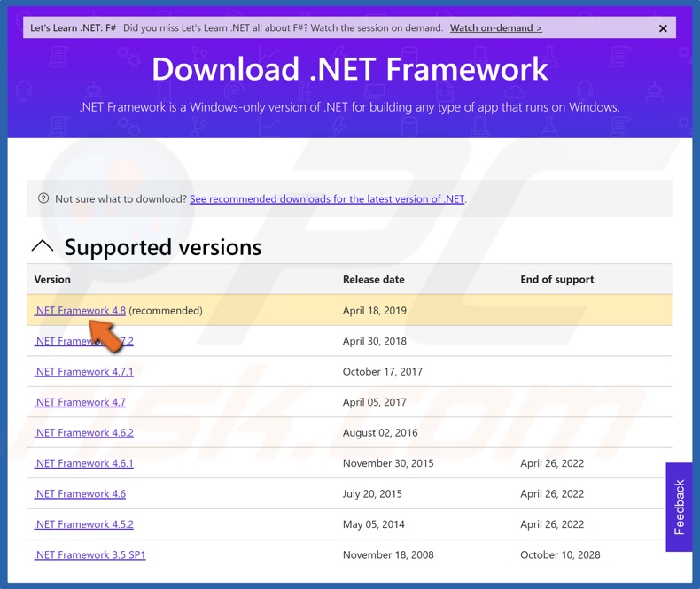The width and height of the screenshot is (700, 589).
Task: Open .NET Framework 4.7 link
Action: [80, 402]
